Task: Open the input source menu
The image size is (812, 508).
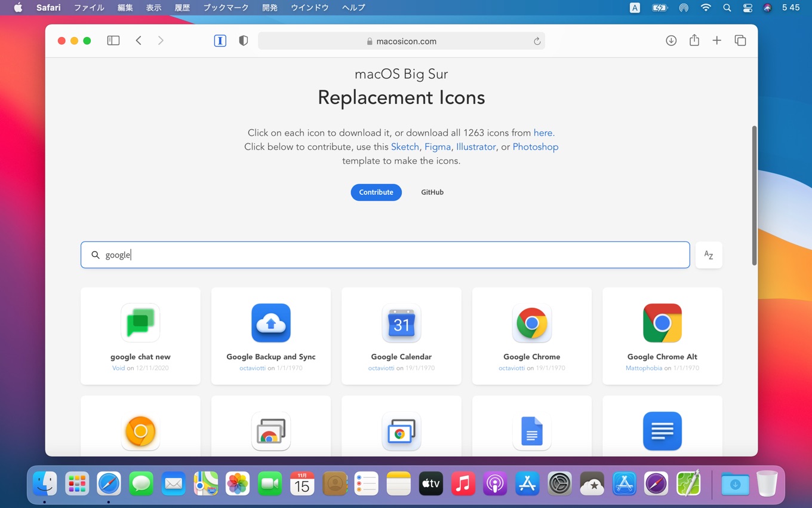Action: coord(635,8)
